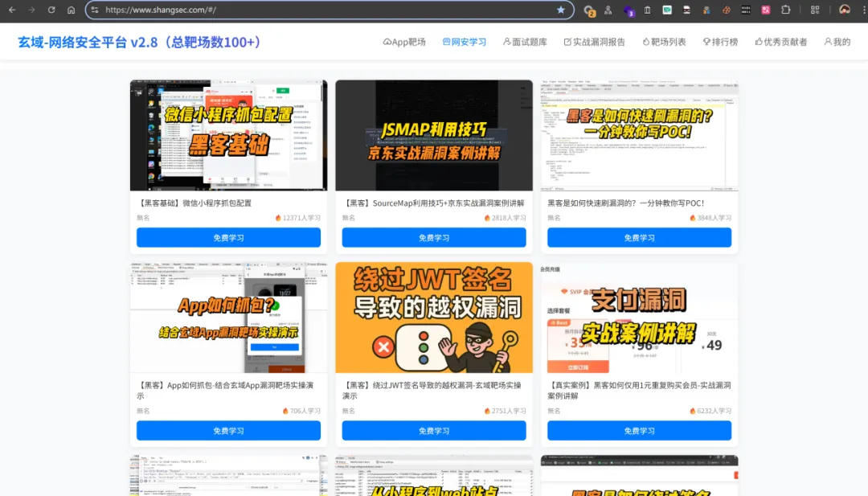Click 免费学习 for SourceMap利用技巧 course
The width and height of the screenshot is (868, 496).
pyautogui.click(x=434, y=237)
